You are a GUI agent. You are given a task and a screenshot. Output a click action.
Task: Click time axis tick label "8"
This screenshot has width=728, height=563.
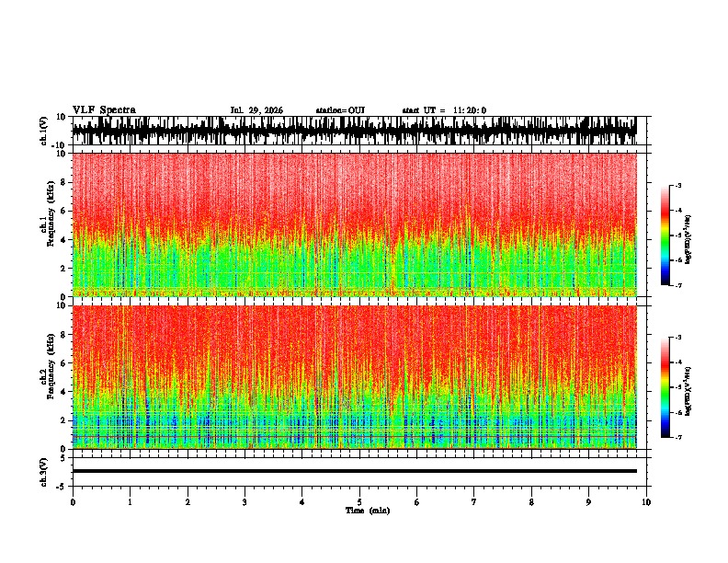(531, 502)
